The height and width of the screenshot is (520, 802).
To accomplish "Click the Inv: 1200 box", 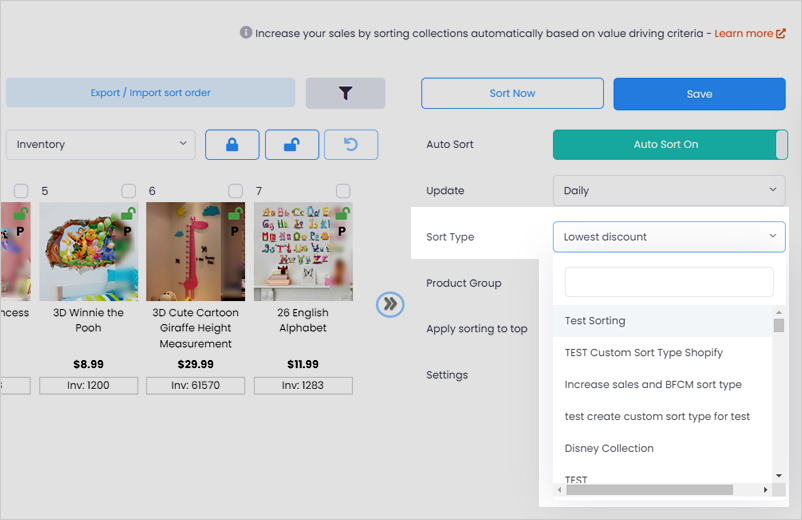I will [88, 386].
